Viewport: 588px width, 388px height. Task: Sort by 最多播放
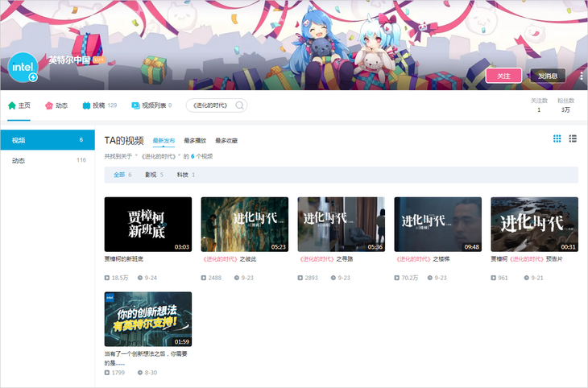(x=195, y=141)
